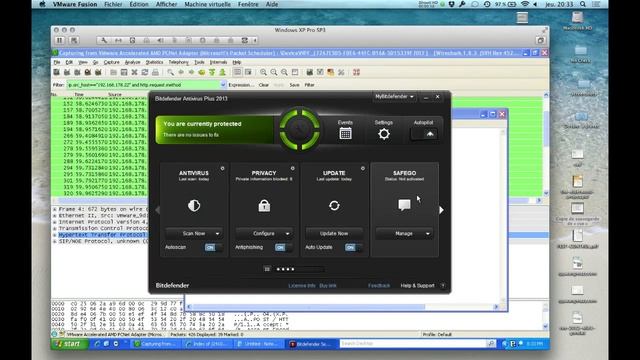Open Wireshark Internals menu
The image size is (640, 360).
(218, 62)
